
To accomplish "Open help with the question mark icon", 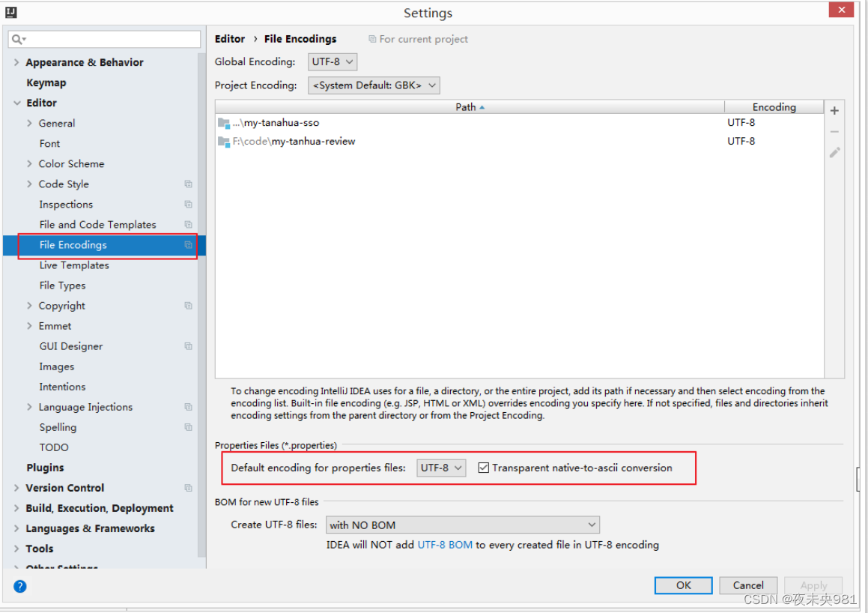I will [20, 587].
